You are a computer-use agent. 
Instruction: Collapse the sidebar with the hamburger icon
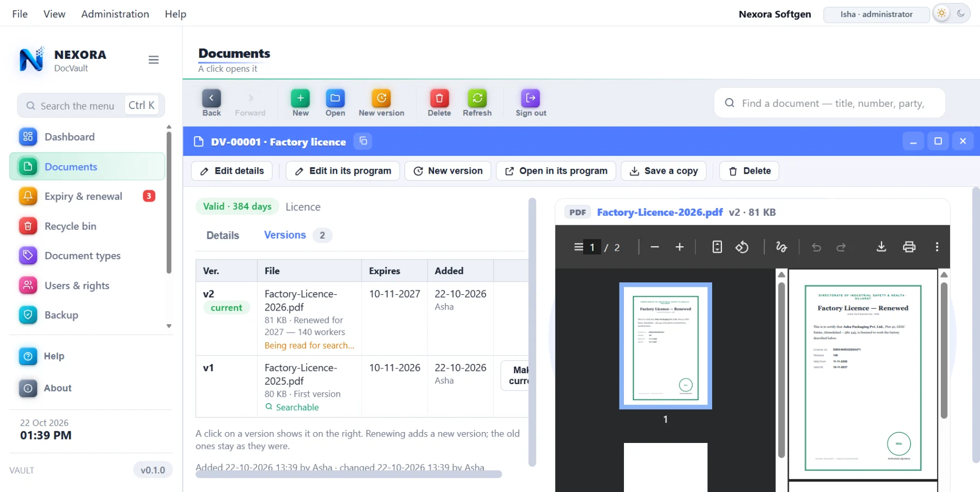[x=154, y=60]
